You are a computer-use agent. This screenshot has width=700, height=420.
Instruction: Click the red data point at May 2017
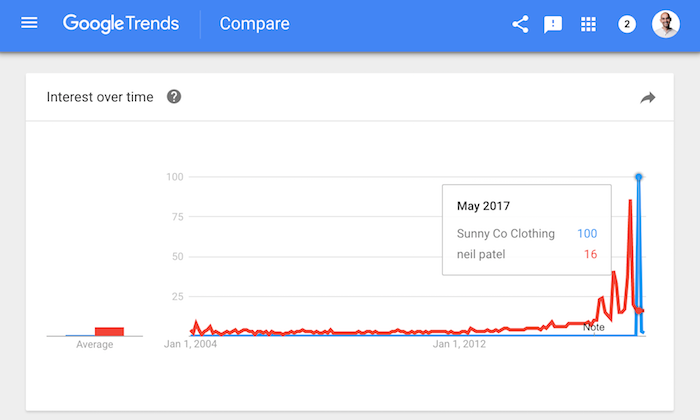[x=641, y=311]
